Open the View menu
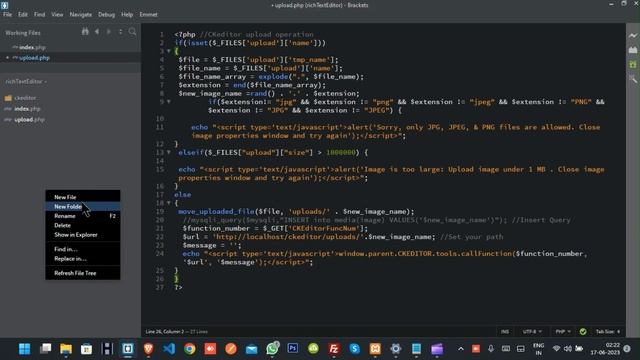This screenshot has height=360, width=640. (57, 14)
